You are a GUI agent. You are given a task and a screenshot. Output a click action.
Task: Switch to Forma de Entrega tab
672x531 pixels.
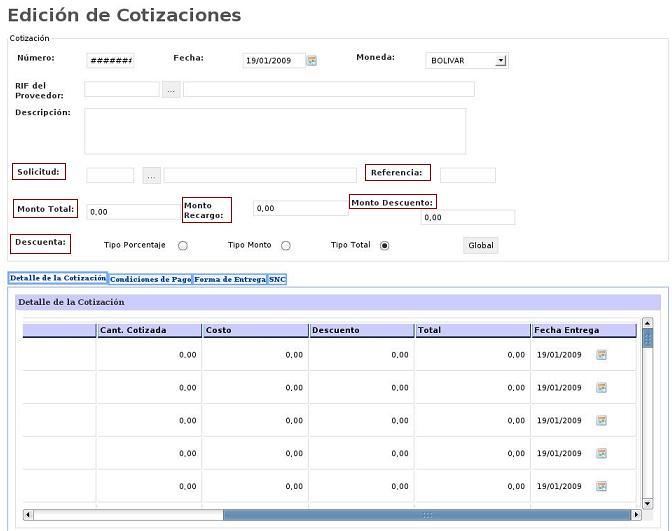click(230, 280)
